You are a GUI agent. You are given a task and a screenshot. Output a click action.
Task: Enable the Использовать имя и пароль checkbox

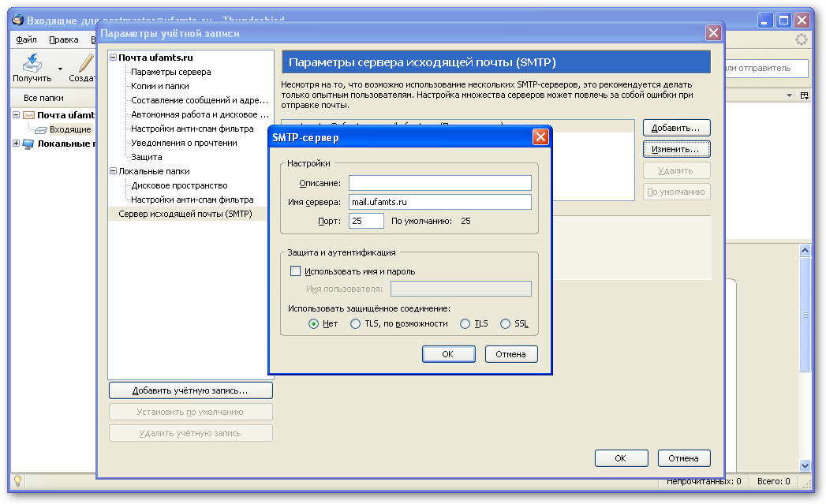click(x=296, y=271)
